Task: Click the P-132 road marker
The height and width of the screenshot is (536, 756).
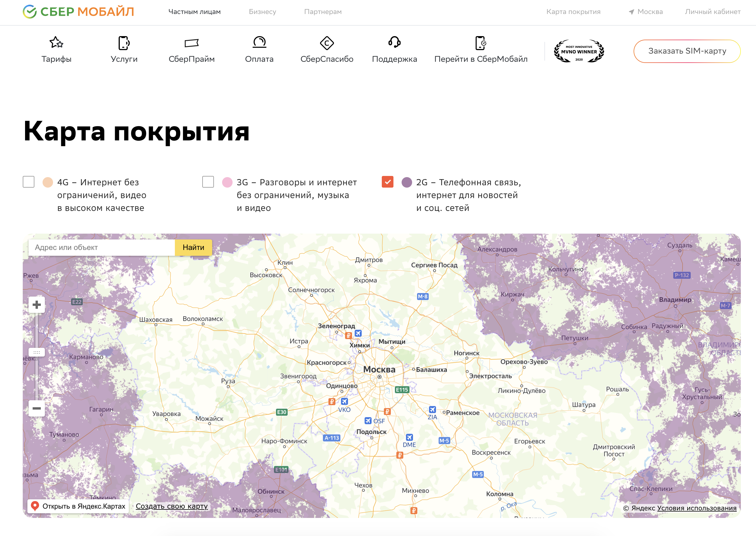Action: coord(682,275)
